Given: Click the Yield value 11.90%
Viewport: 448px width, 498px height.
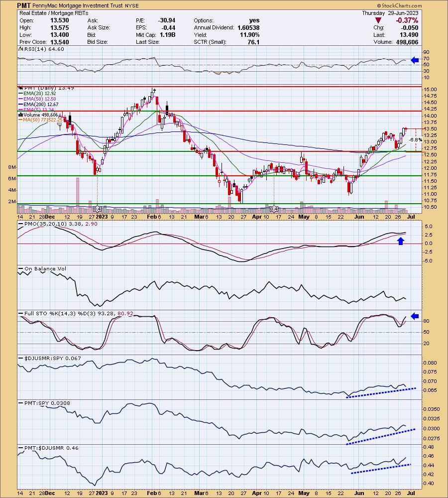Looking at the screenshot, I should point(249,35).
